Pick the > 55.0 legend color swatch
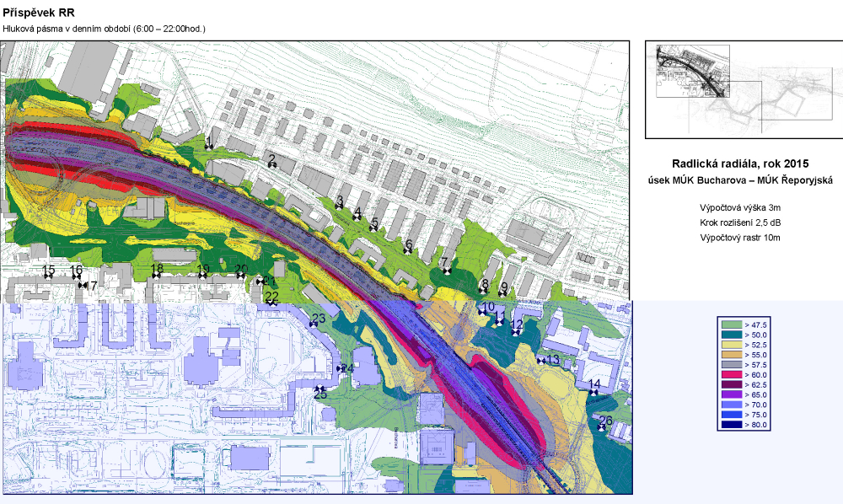843x504 pixels. click(730, 355)
